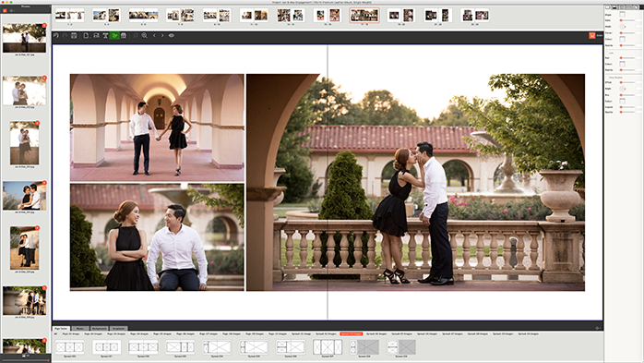This screenshot has height=363, width=644.
Task: Select the arched hallway photo on the canvas
Action: pyautogui.click(x=157, y=127)
